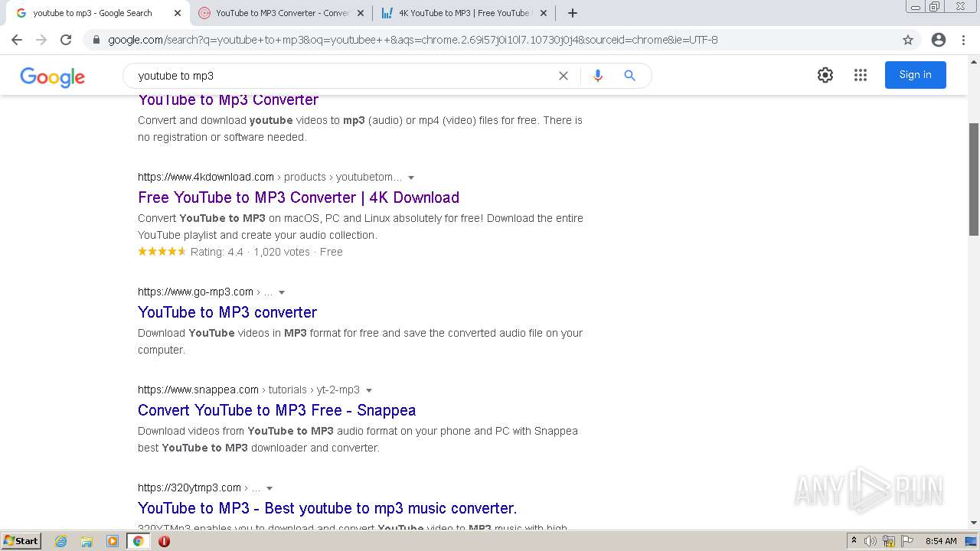Viewport: 980px width, 551px height.
Task: Reload the current page
Action: pyautogui.click(x=66, y=40)
